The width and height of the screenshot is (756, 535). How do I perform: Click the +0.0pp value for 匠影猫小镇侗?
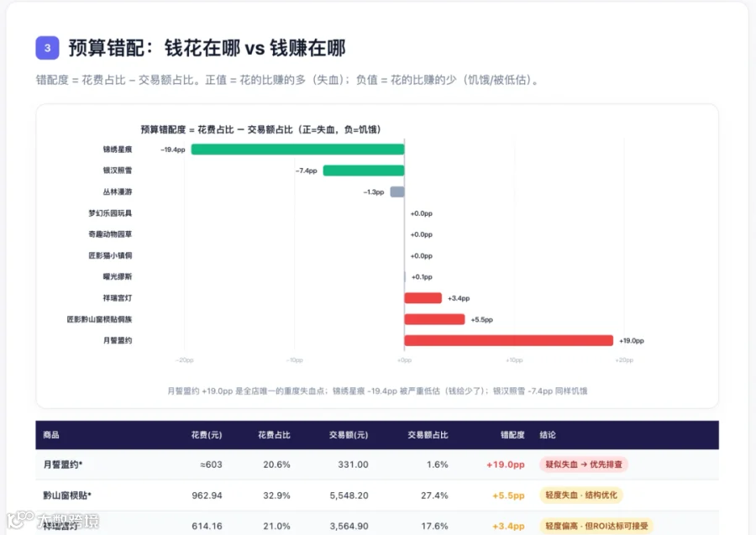[x=422, y=256]
